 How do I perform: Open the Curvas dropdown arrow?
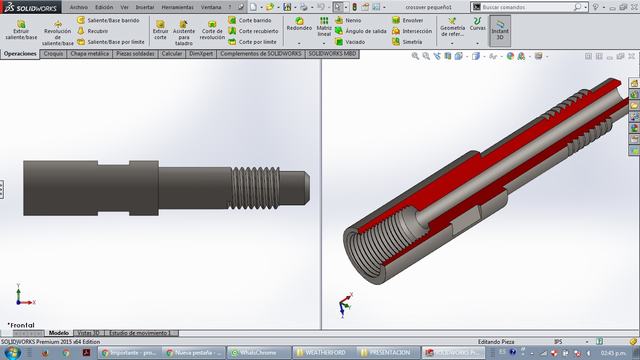tap(477, 43)
